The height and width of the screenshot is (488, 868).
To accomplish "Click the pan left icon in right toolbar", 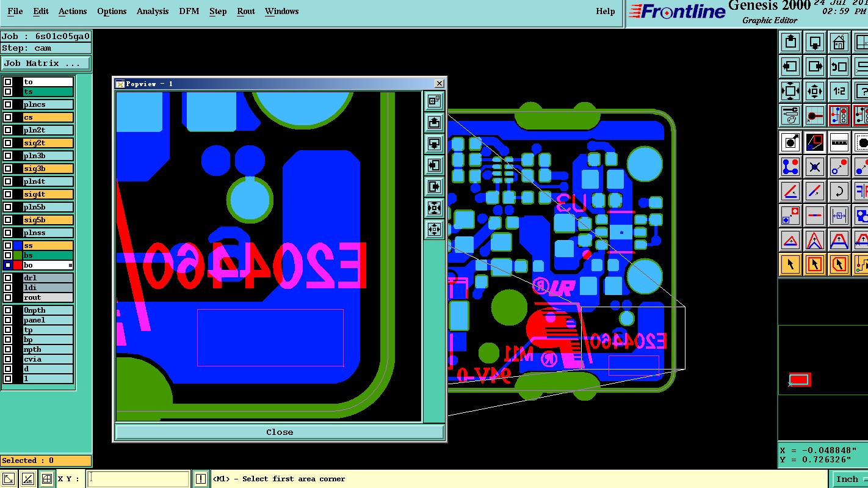I will [790, 67].
